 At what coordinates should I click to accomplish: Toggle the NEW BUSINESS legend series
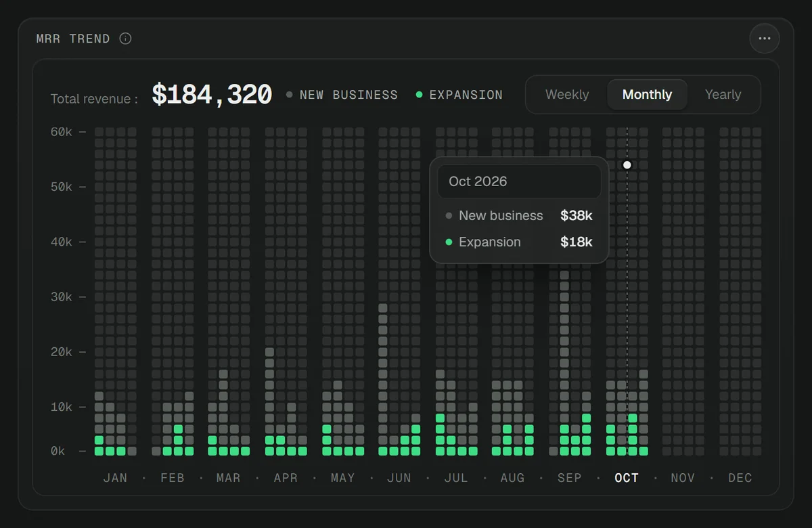(342, 95)
